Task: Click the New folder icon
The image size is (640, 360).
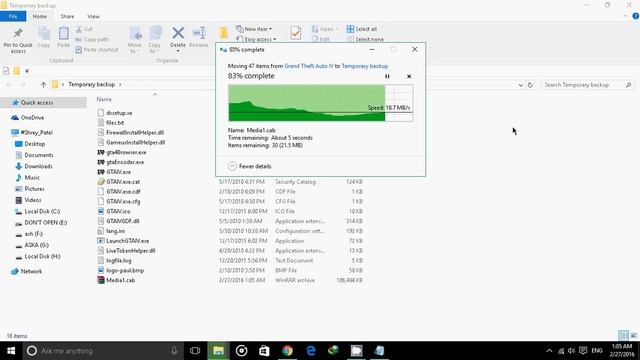Action: [x=223, y=33]
